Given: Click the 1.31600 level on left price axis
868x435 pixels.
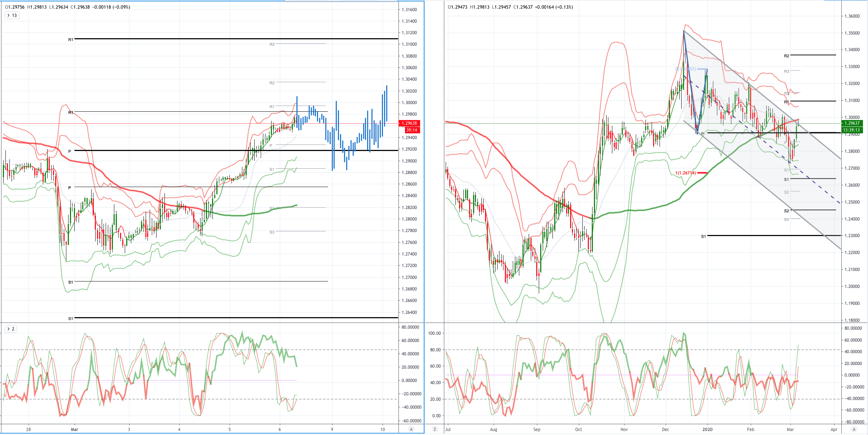Looking at the screenshot, I should (409, 10).
